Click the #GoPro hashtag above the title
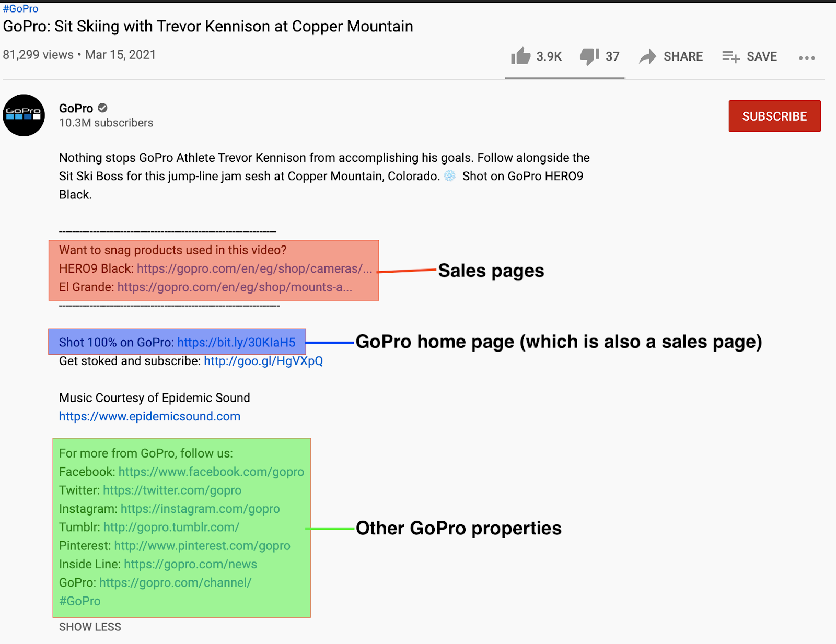 pos(21,8)
